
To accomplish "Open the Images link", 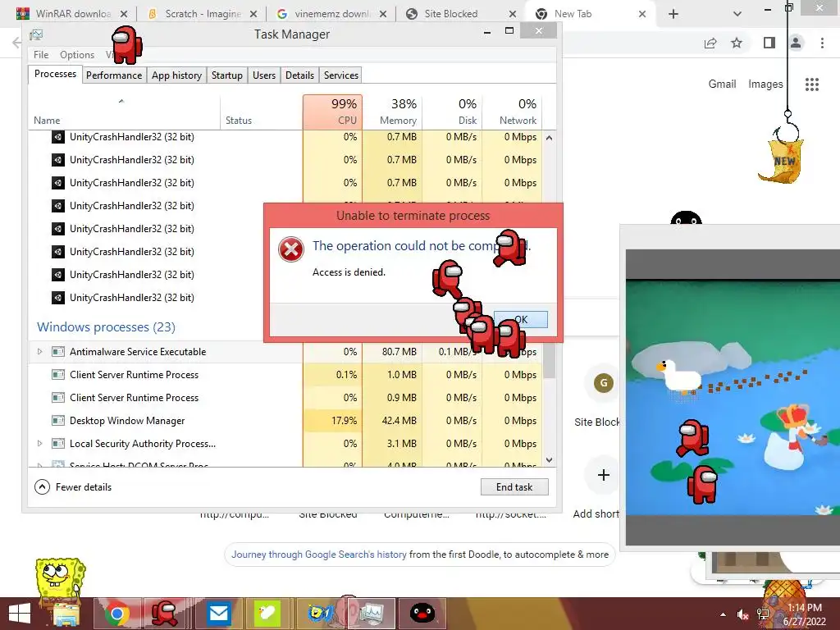I will coord(765,84).
